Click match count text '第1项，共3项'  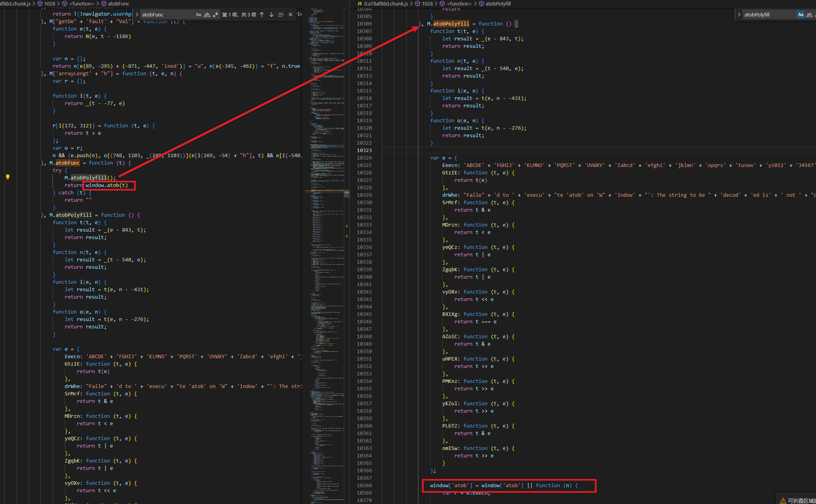click(239, 15)
